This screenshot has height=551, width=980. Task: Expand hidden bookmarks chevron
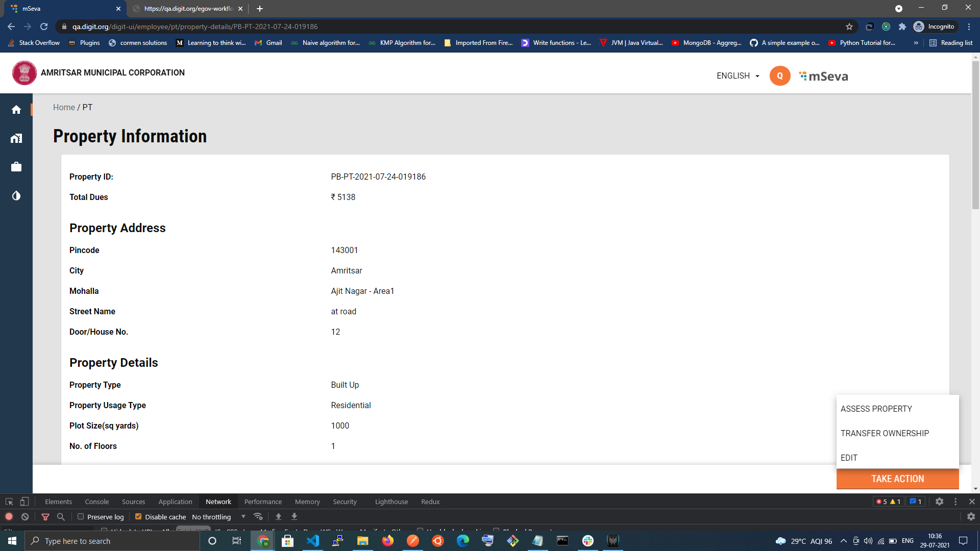coord(916,43)
